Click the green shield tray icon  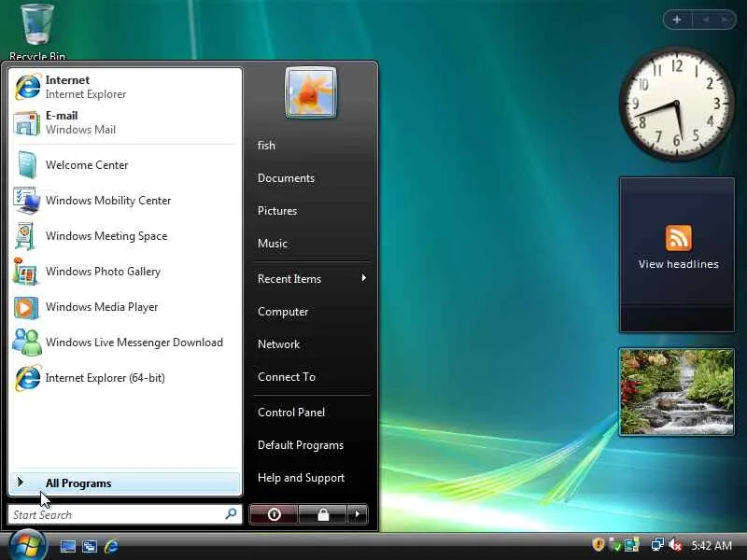pos(615,545)
